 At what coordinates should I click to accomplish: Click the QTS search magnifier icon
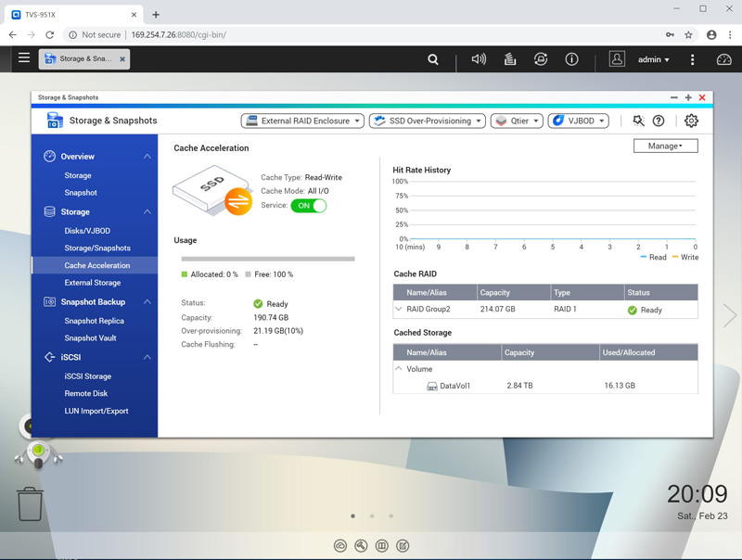[x=432, y=59]
